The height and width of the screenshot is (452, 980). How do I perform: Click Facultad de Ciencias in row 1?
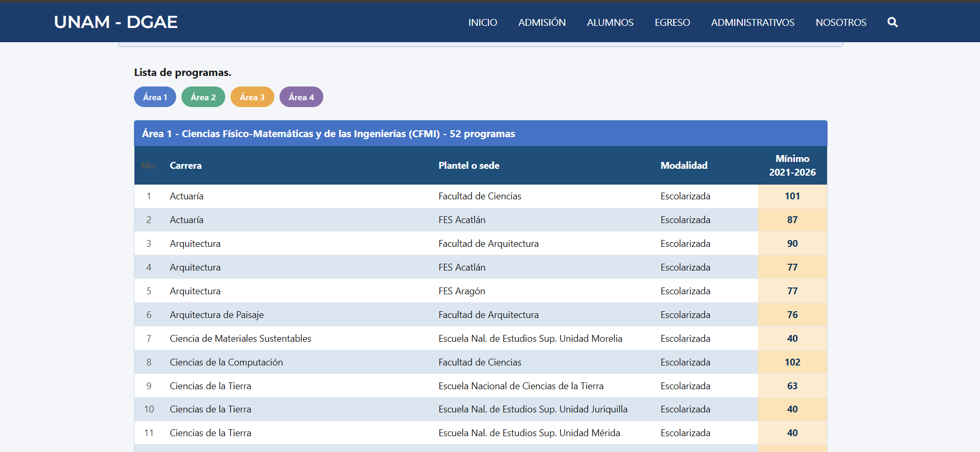tap(480, 196)
